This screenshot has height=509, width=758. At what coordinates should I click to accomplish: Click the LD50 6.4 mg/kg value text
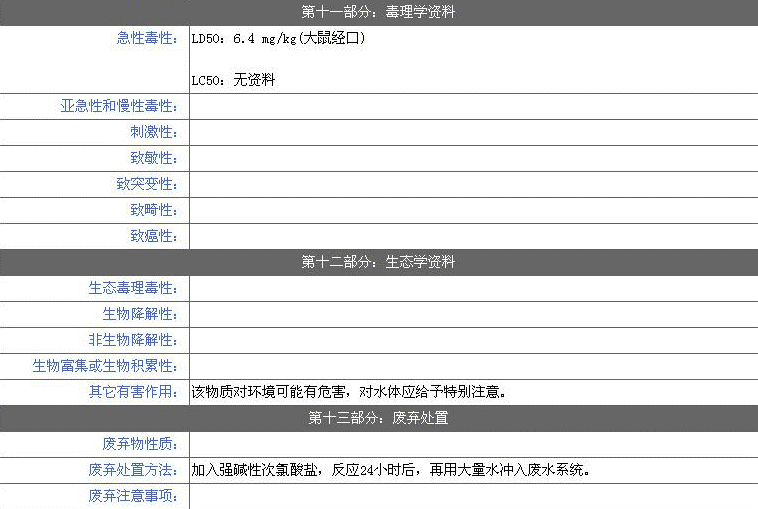click(x=278, y=39)
